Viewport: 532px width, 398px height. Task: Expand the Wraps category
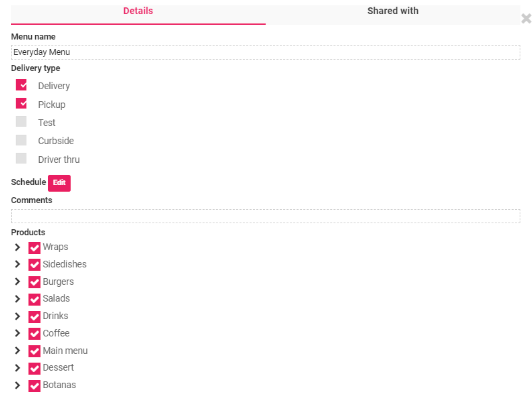click(17, 247)
